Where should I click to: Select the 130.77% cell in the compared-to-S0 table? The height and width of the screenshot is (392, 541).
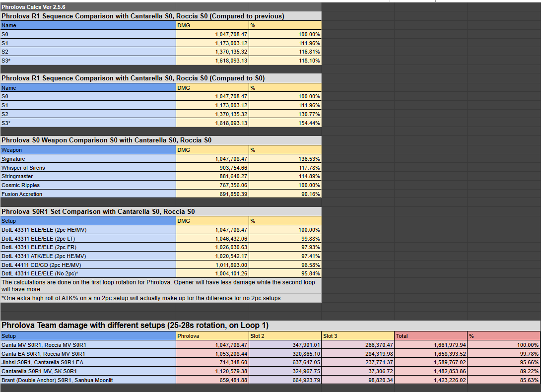(285, 114)
